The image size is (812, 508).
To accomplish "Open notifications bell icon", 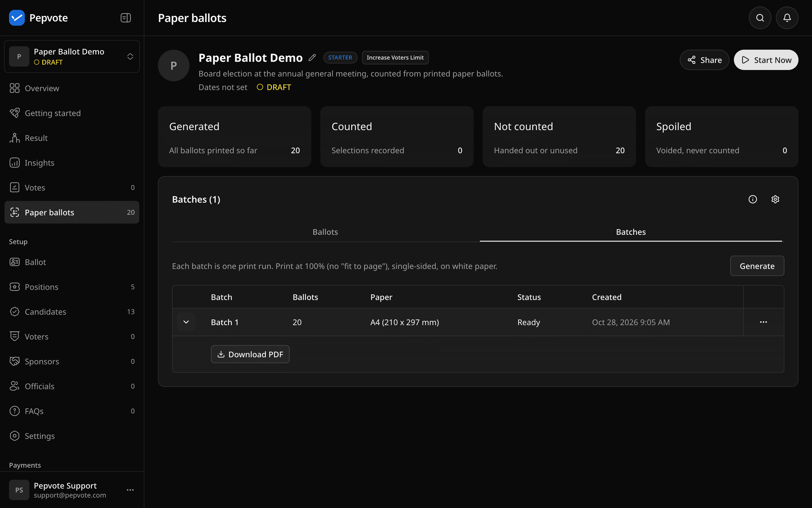I will [x=787, y=18].
